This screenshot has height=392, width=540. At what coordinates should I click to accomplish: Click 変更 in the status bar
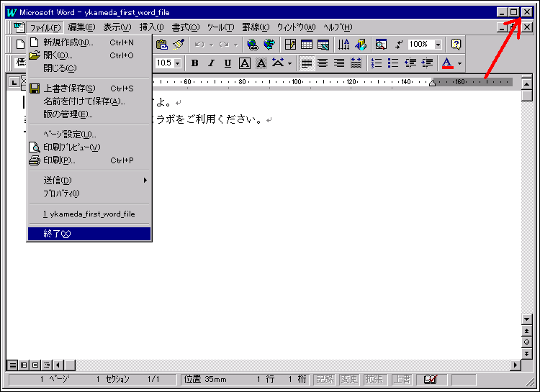click(349, 379)
